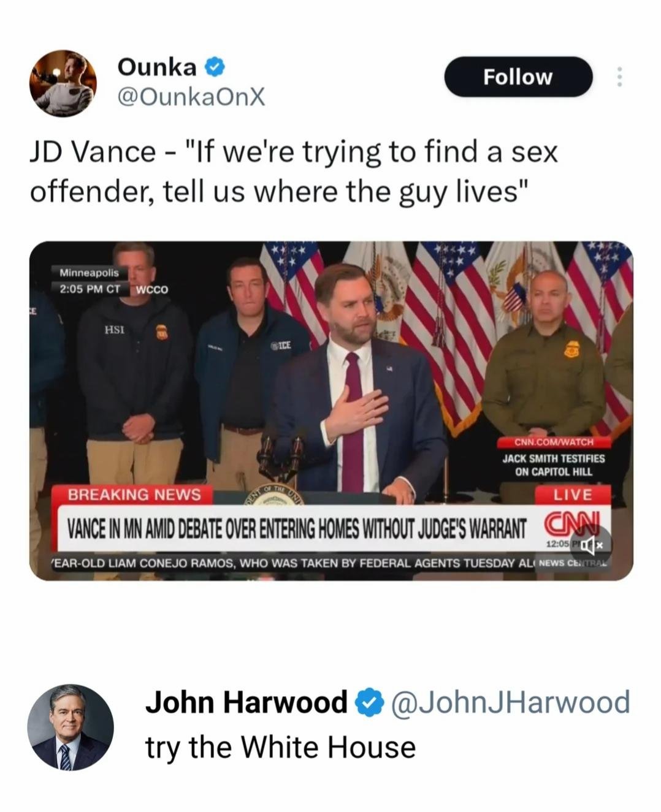Open the three-dot more options menu
Screen dimensions: 661x812
(619, 77)
